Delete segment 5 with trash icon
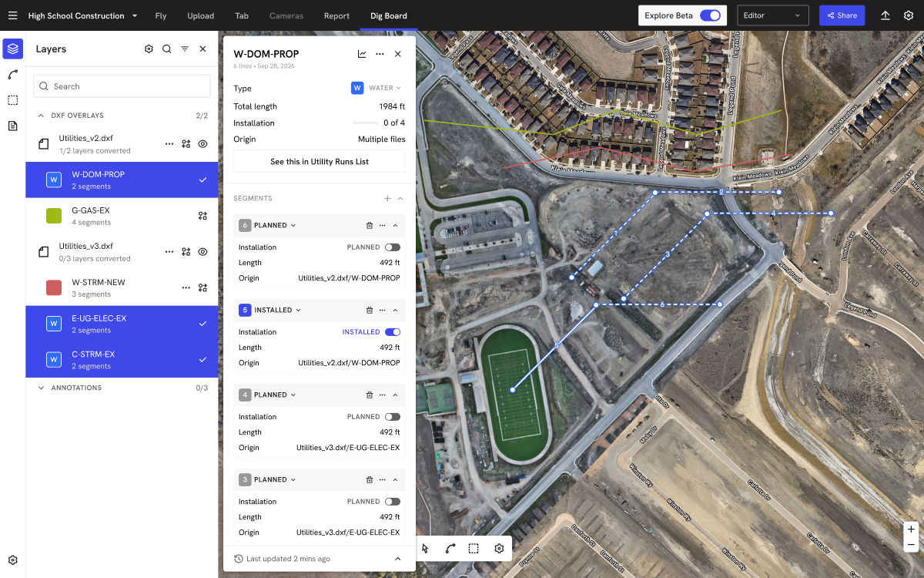Viewport: 924px width, 578px height. [x=370, y=311]
